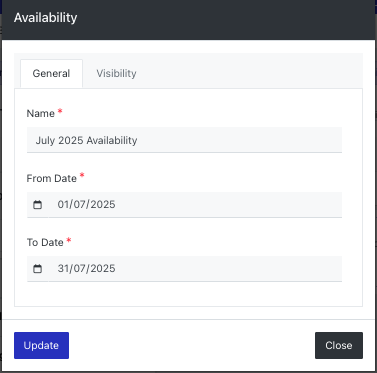Click the red asterisk beside To Date

click(69, 240)
